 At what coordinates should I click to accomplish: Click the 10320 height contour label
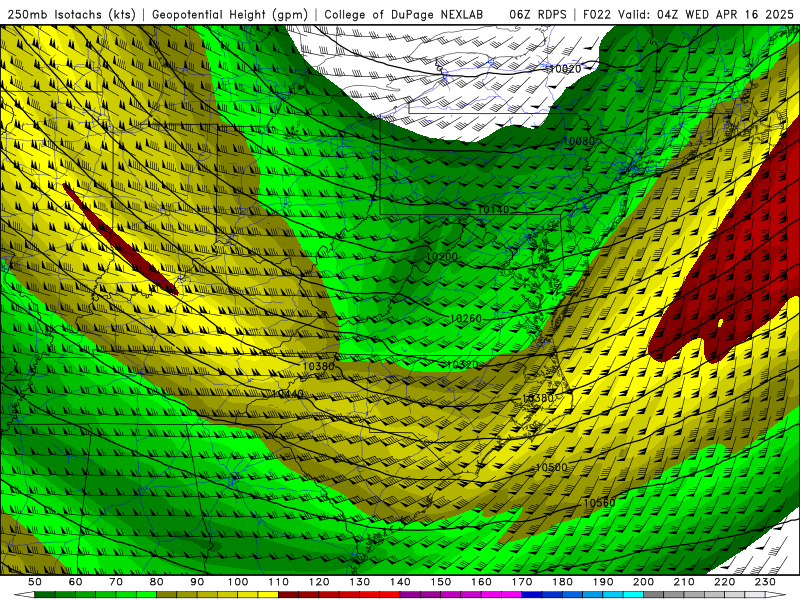pyautogui.click(x=462, y=365)
